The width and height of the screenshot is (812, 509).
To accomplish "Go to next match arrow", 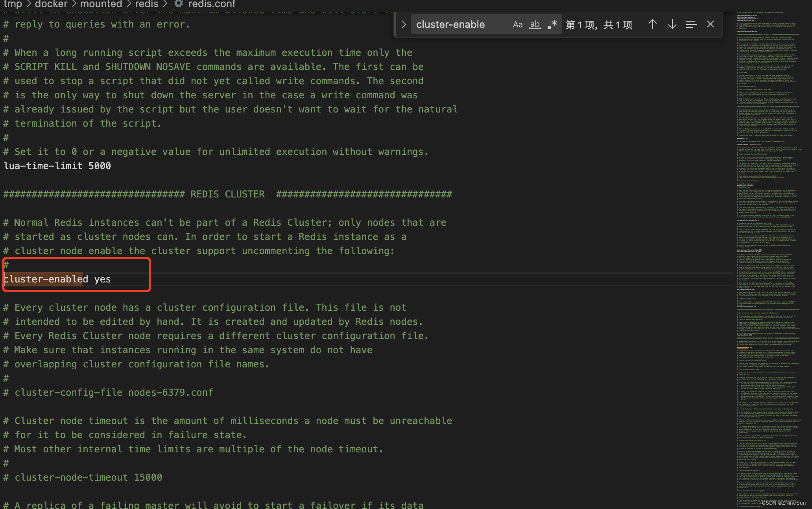I will click(x=672, y=24).
